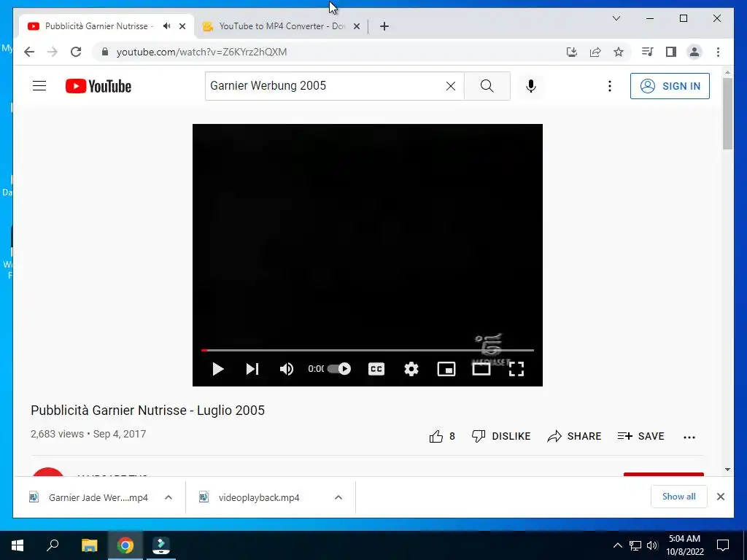Open Chrome three-dot menu
This screenshot has width=747, height=560.
pyautogui.click(x=718, y=52)
